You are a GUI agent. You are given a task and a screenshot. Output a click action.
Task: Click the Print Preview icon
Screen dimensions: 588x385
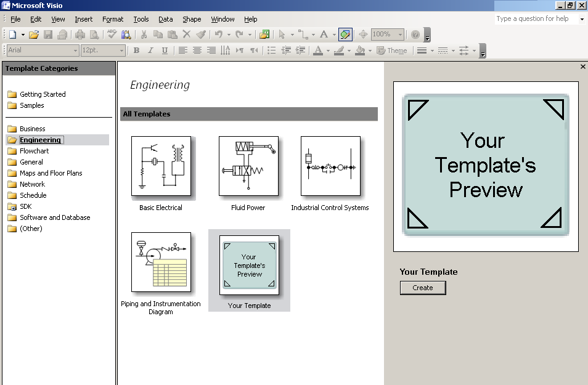(94, 34)
